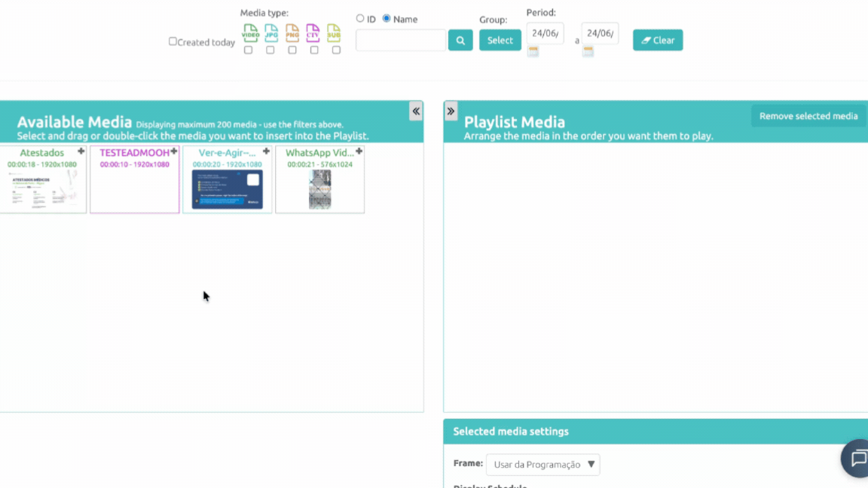Enable the JPG filter checkbox
The width and height of the screenshot is (868, 488).
pos(270,50)
